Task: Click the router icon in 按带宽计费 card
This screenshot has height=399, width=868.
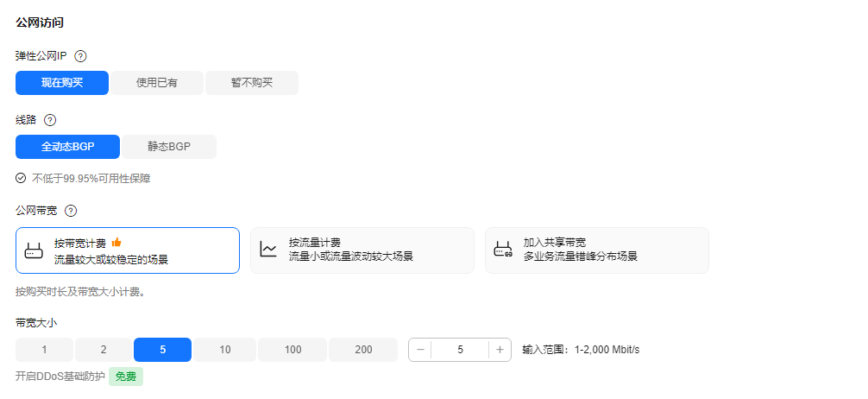Action: pyautogui.click(x=34, y=250)
